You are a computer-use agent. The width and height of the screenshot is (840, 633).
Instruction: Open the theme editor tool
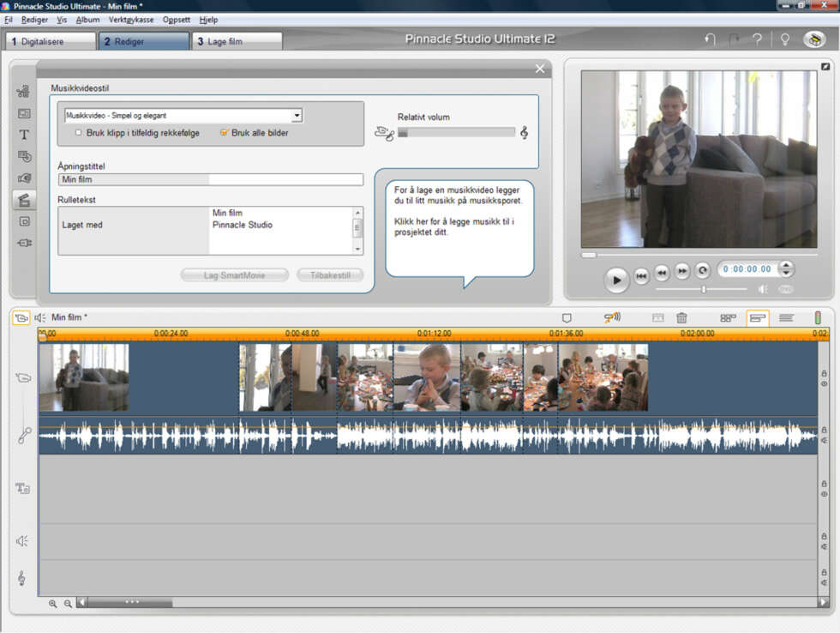(24, 113)
